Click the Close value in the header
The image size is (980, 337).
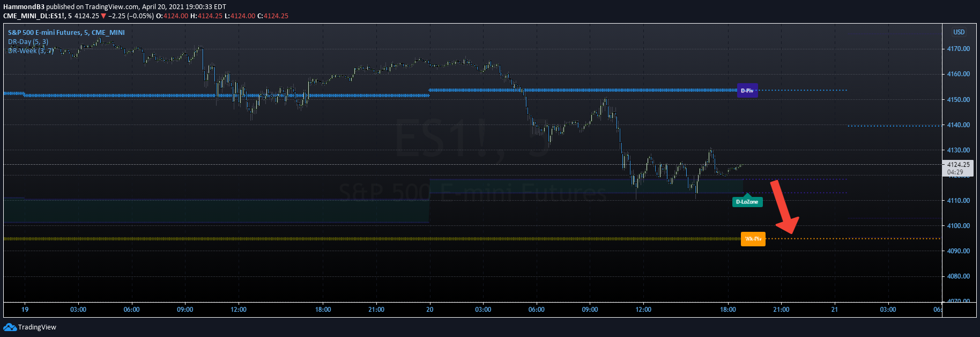coord(276,16)
